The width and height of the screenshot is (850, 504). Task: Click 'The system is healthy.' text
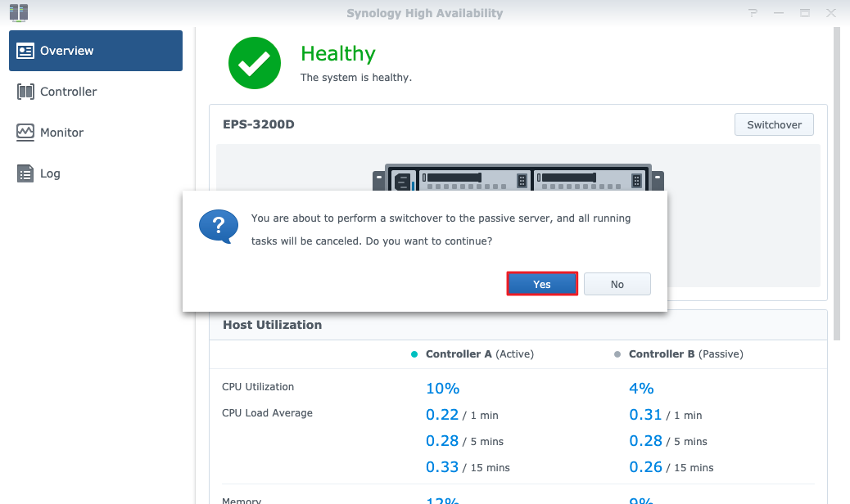pyautogui.click(x=356, y=78)
